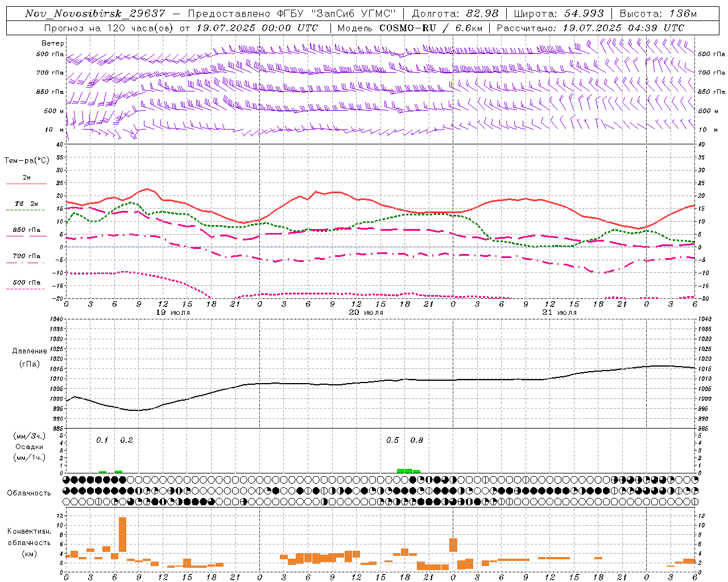728x582 pixels.
Task: Click the 20 июля date label
Action: tap(366, 313)
